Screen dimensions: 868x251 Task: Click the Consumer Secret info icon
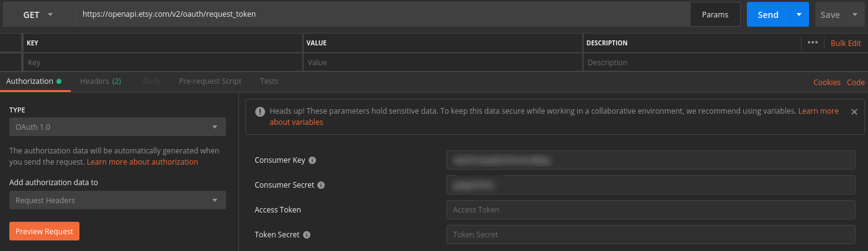coord(321,185)
